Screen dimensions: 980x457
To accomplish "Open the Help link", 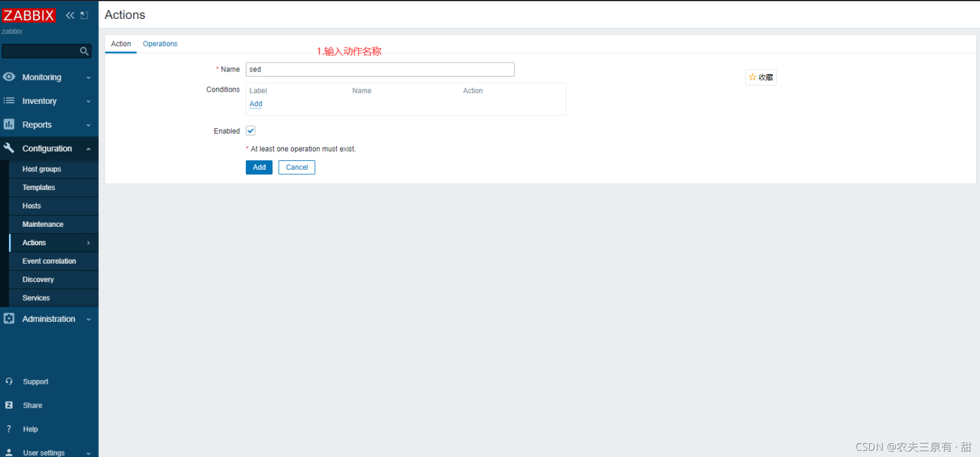I will click(30, 429).
